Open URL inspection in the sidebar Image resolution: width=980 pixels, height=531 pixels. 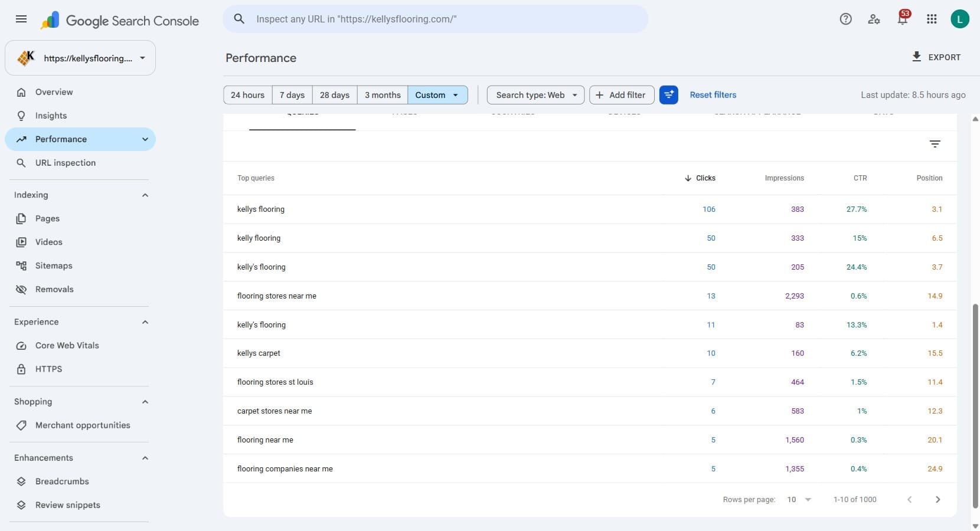80,163
